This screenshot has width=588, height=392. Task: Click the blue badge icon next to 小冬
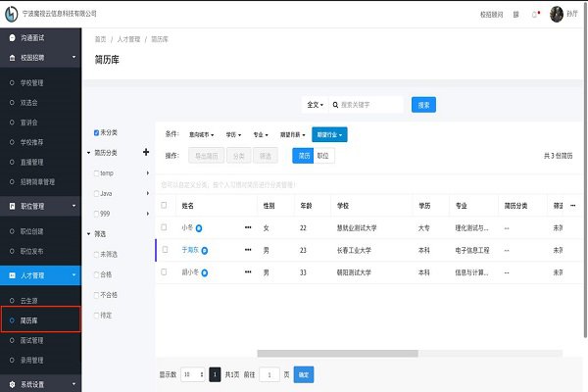[x=199, y=228]
